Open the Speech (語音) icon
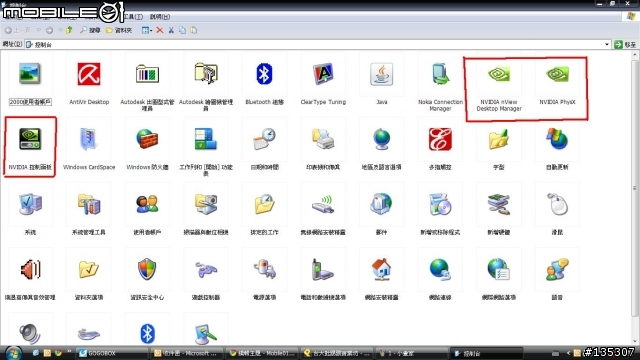The height and width of the screenshot is (360, 640). 557,269
